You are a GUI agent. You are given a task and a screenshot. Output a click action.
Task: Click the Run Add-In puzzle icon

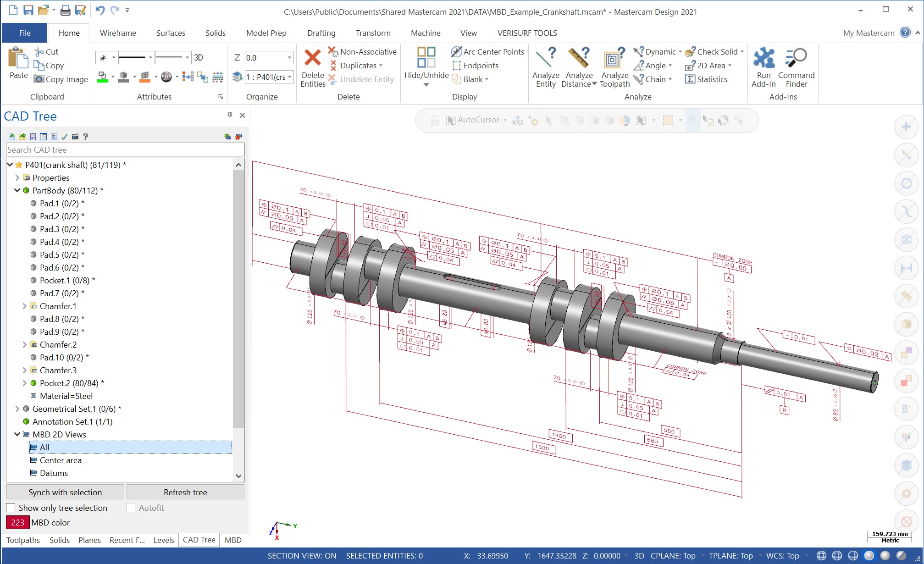764,58
